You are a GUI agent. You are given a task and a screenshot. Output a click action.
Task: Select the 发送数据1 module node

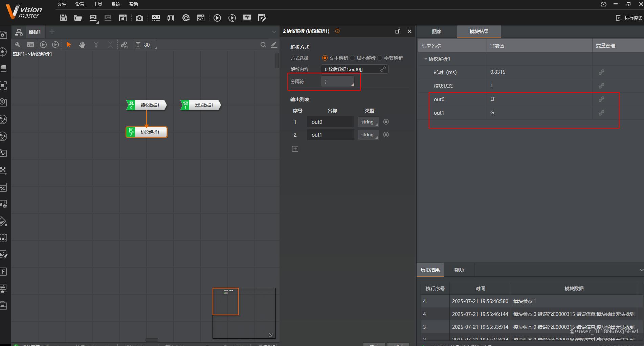point(201,105)
